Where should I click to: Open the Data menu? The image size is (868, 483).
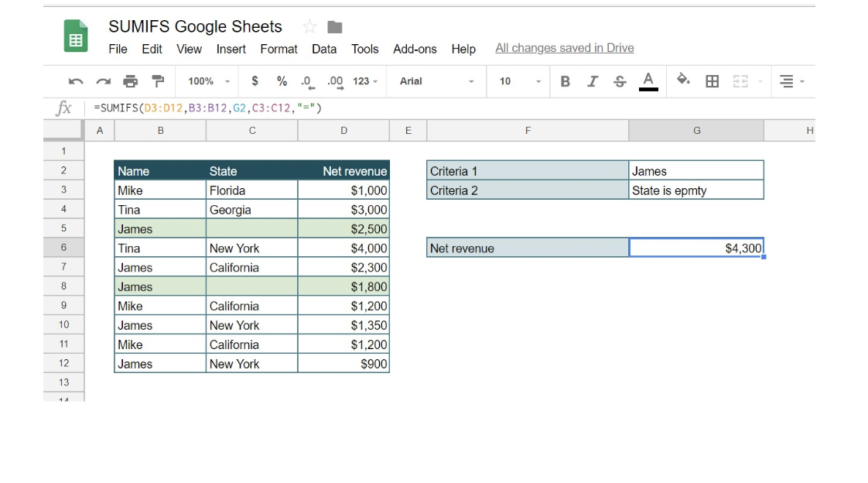point(323,49)
